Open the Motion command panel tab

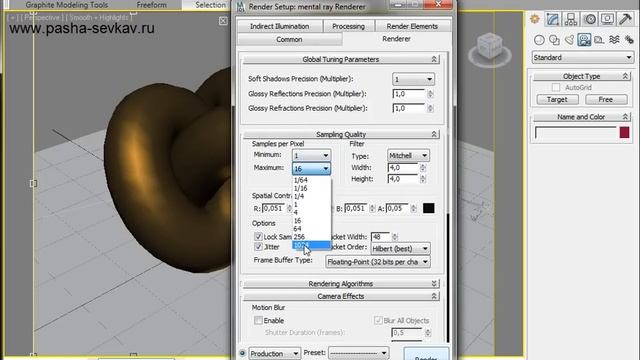point(589,19)
